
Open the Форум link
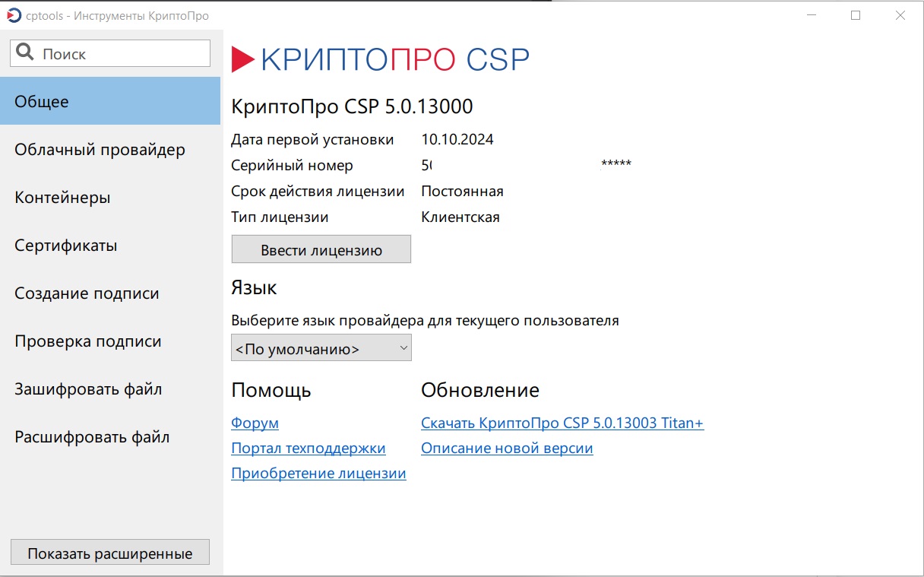coord(254,423)
